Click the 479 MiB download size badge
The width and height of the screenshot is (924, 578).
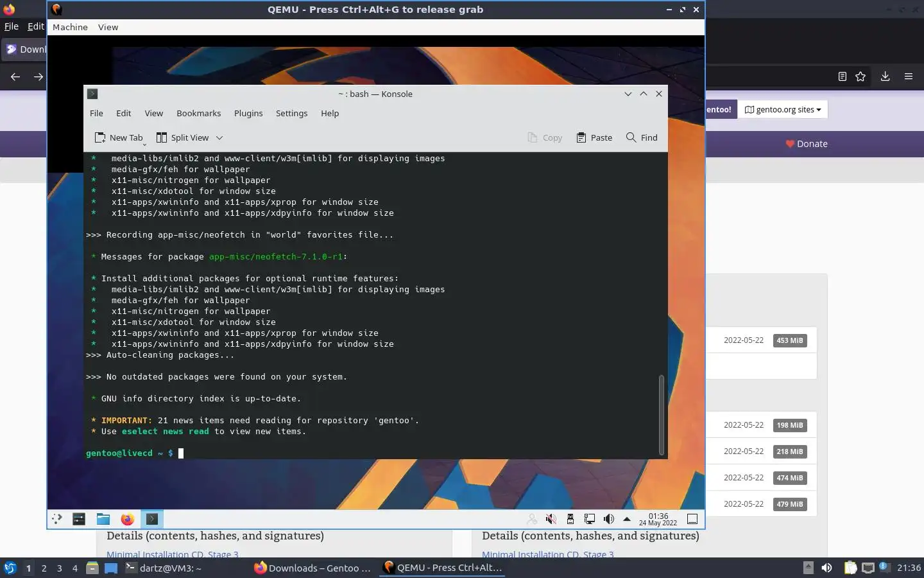pos(789,504)
